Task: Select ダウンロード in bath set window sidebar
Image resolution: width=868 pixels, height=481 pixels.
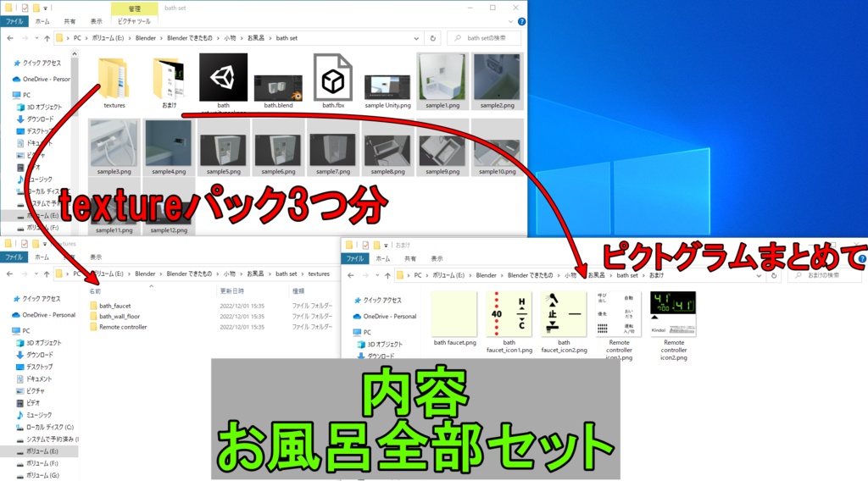Action: pos(36,119)
